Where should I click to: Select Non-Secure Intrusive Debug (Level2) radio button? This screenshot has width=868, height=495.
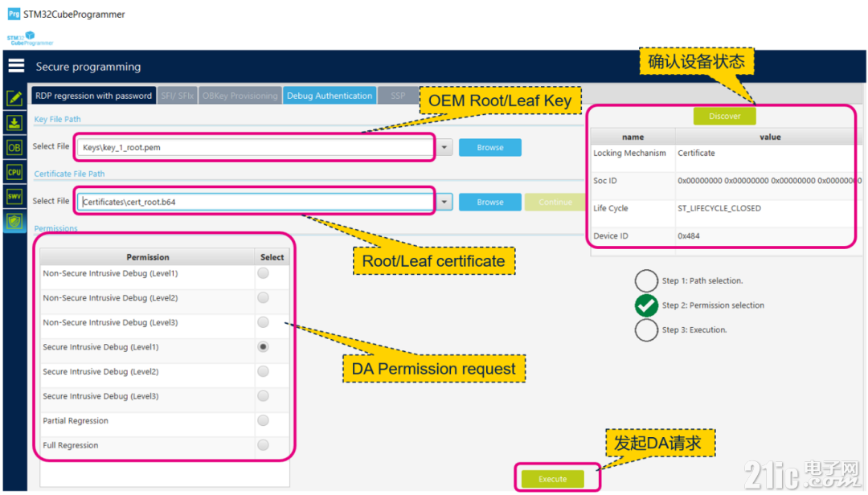click(x=263, y=298)
